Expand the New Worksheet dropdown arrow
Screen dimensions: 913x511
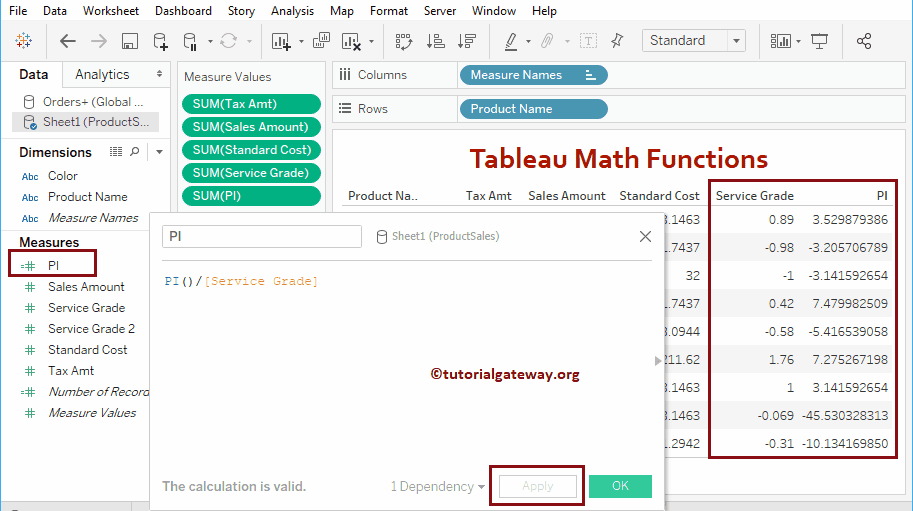coord(301,41)
